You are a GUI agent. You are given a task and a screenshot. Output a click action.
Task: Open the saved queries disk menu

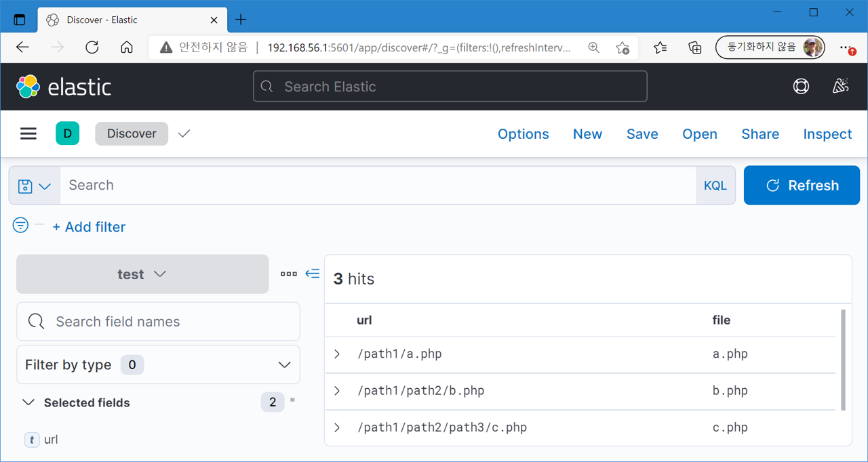point(35,186)
